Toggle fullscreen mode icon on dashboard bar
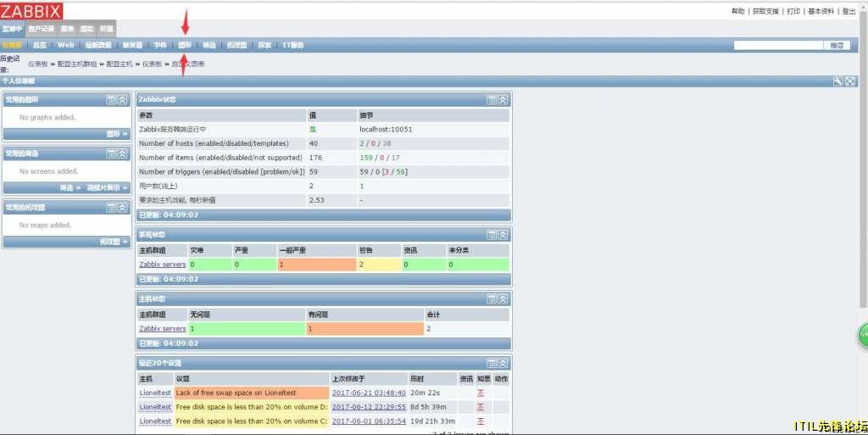868x435 pixels. click(x=850, y=81)
